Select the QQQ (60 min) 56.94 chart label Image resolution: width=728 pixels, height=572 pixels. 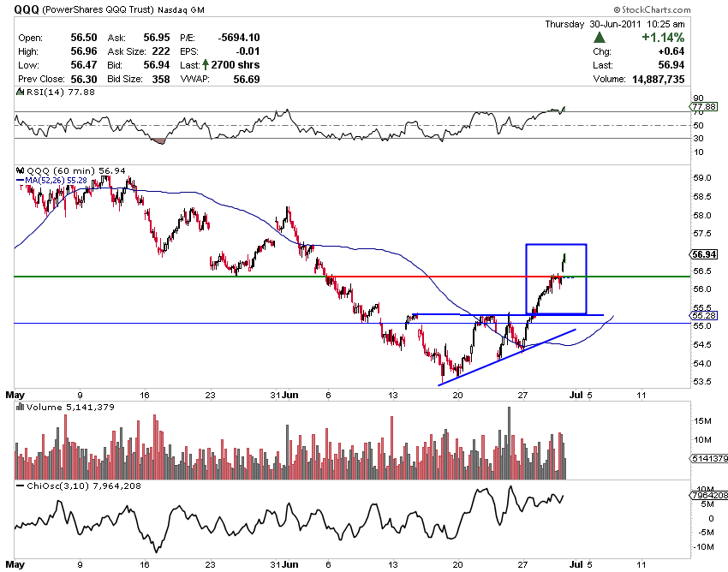coord(75,171)
